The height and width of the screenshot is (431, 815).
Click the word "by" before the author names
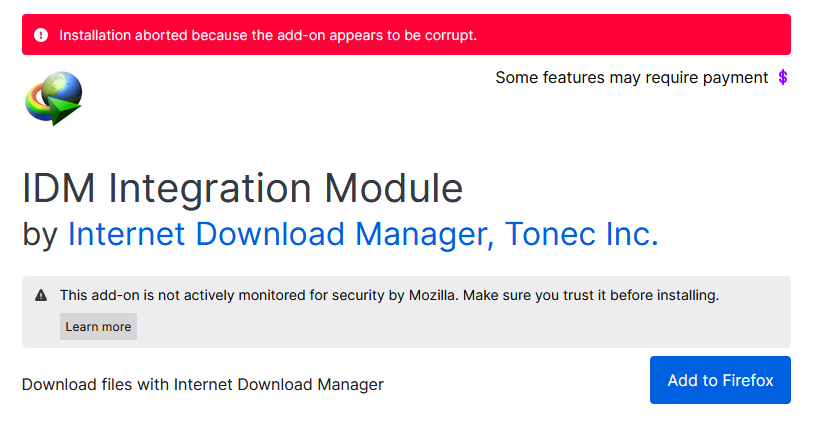[x=40, y=235]
